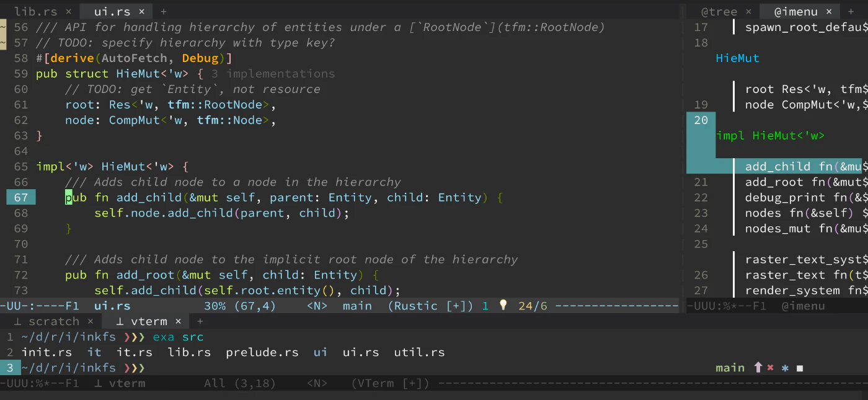Add a new tab beside @imenu
Image resolution: width=868 pixels, height=400 pixels.
[x=851, y=11]
